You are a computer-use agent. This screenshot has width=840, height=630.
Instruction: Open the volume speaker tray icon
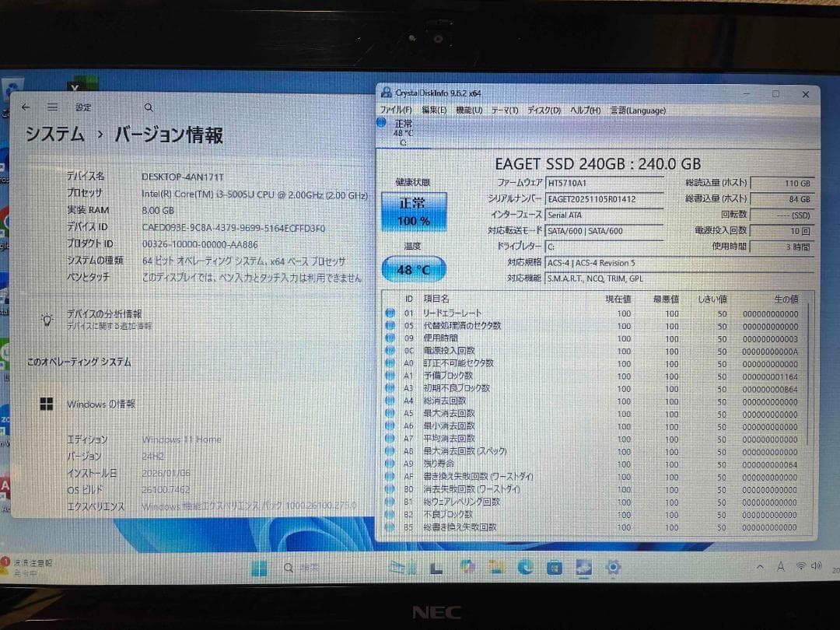tap(817, 566)
